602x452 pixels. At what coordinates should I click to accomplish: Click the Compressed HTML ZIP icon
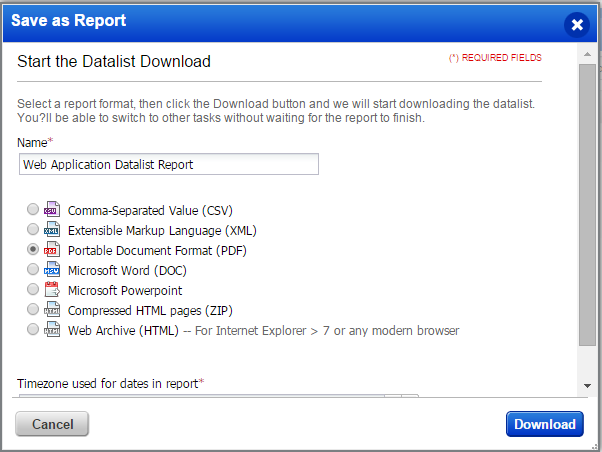pyautogui.click(x=52, y=309)
